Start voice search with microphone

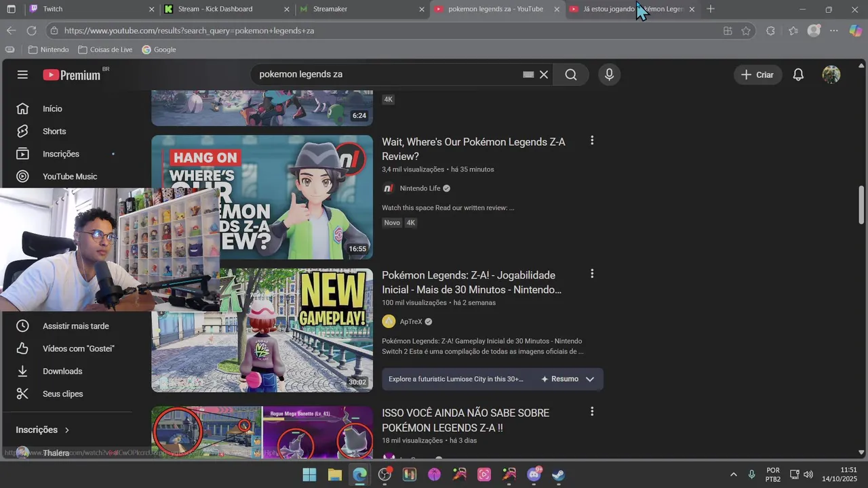609,75
